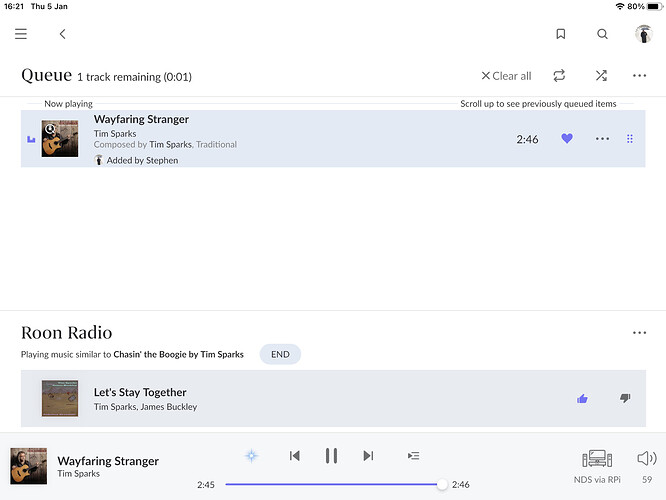Image resolution: width=666 pixels, height=500 pixels.
Task: Toggle shuffle mode for queue
Action: pos(601,76)
